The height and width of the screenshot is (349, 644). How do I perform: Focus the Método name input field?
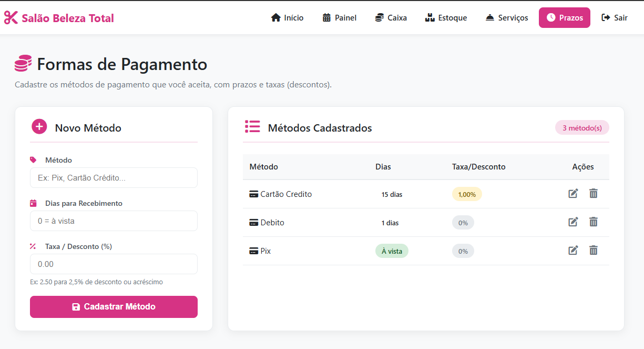[x=114, y=178]
